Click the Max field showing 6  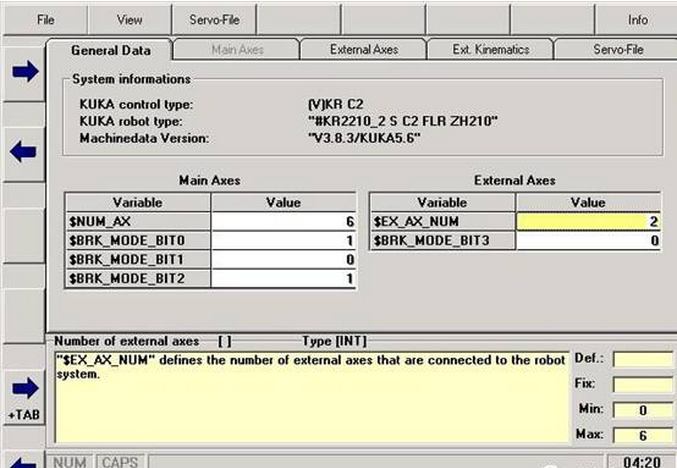pyautogui.click(x=642, y=435)
